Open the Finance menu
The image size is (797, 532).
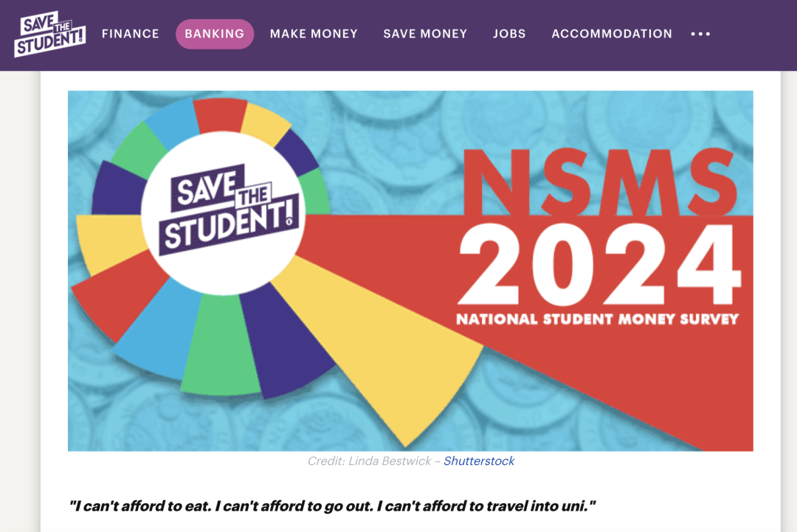(x=131, y=34)
